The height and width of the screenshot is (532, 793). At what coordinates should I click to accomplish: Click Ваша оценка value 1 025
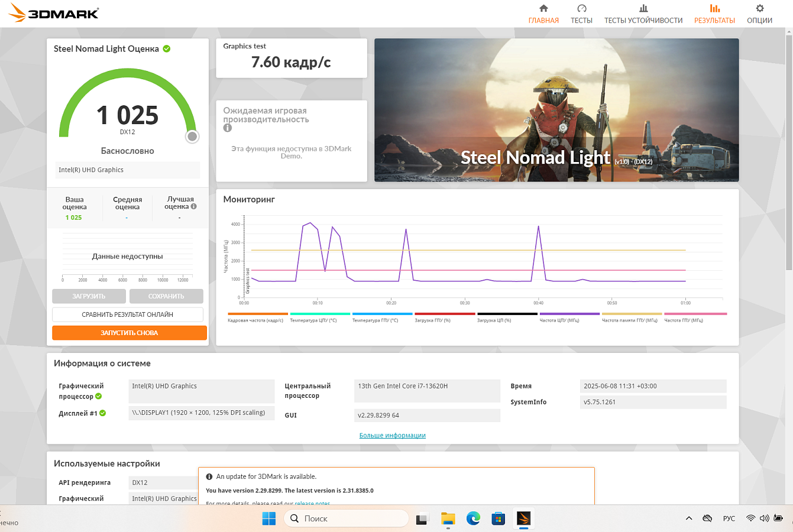pos(74,218)
